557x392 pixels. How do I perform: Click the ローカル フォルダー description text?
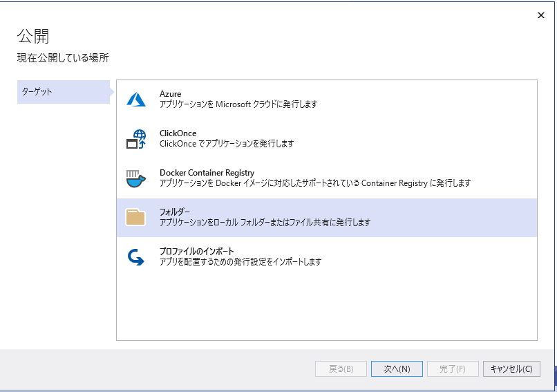coord(265,223)
